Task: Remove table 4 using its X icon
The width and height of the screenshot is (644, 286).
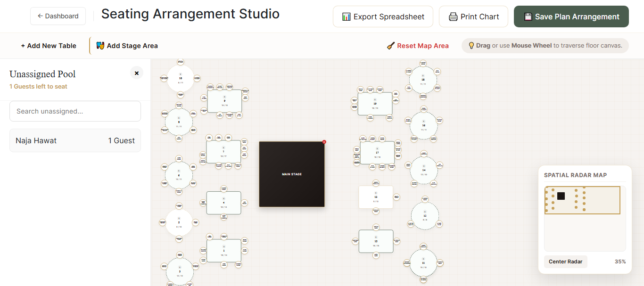Action: coord(224,198)
